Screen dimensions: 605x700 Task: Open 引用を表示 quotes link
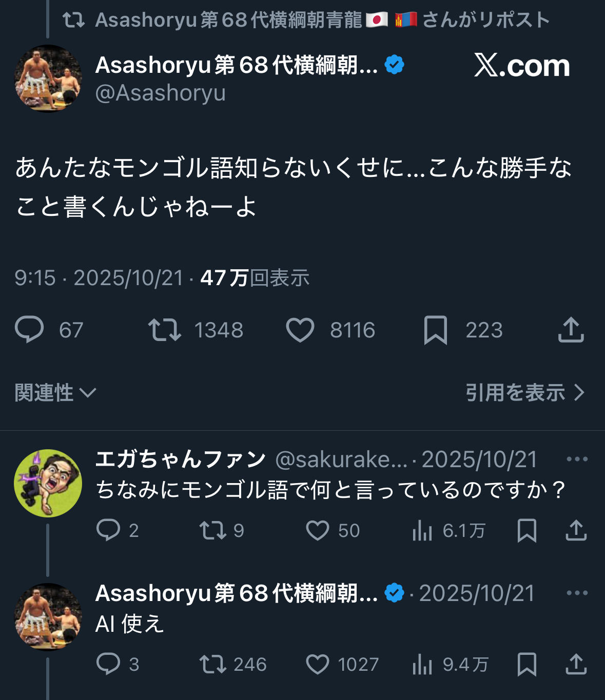point(524,393)
